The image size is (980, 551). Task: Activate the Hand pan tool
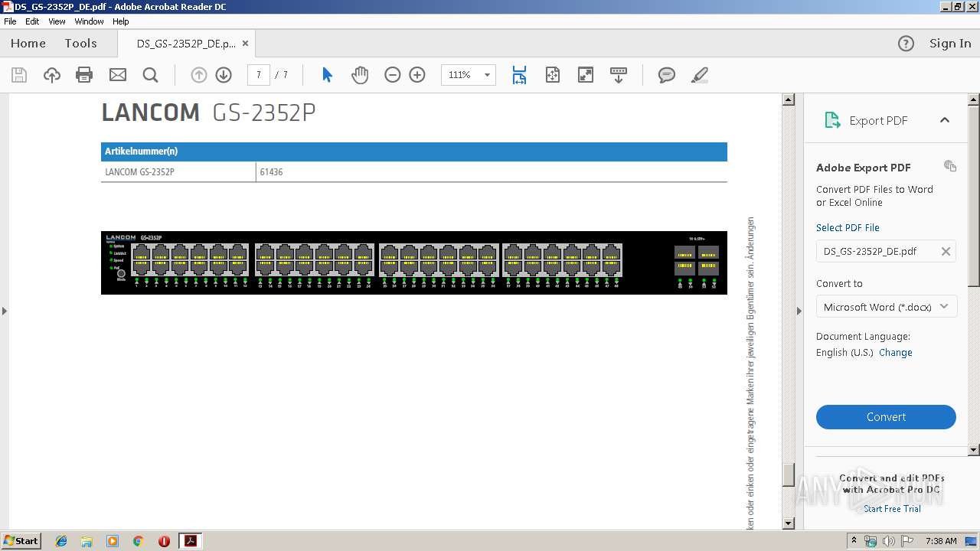tap(360, 75)
